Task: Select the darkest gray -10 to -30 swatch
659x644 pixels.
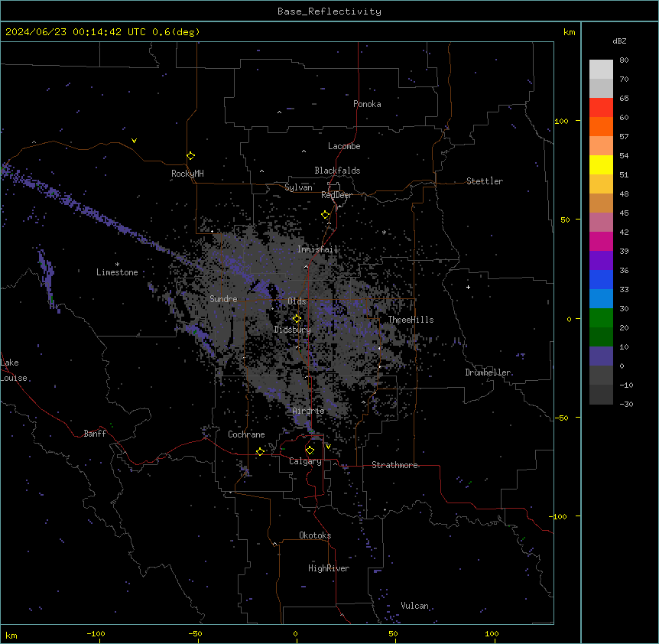Action: 601,395
